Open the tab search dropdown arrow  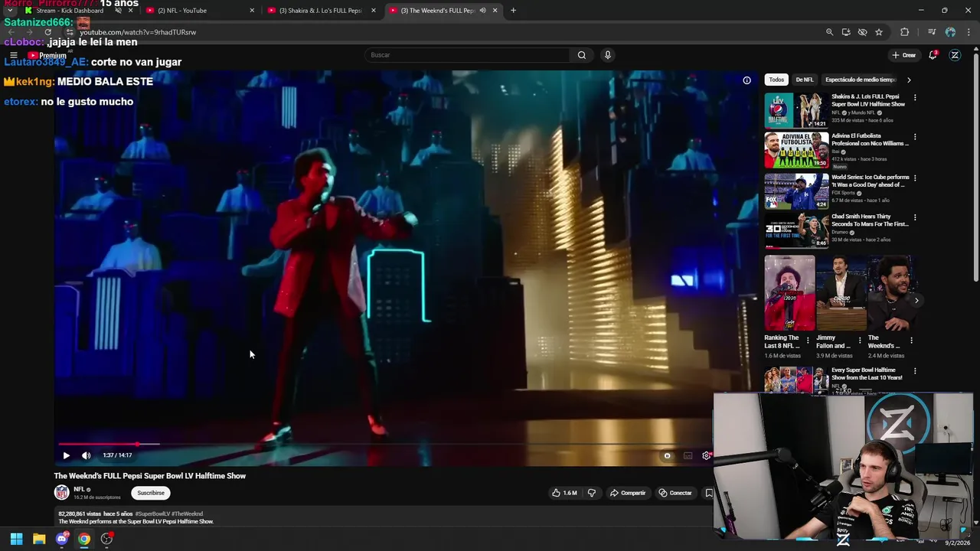(x=9, y=11)
